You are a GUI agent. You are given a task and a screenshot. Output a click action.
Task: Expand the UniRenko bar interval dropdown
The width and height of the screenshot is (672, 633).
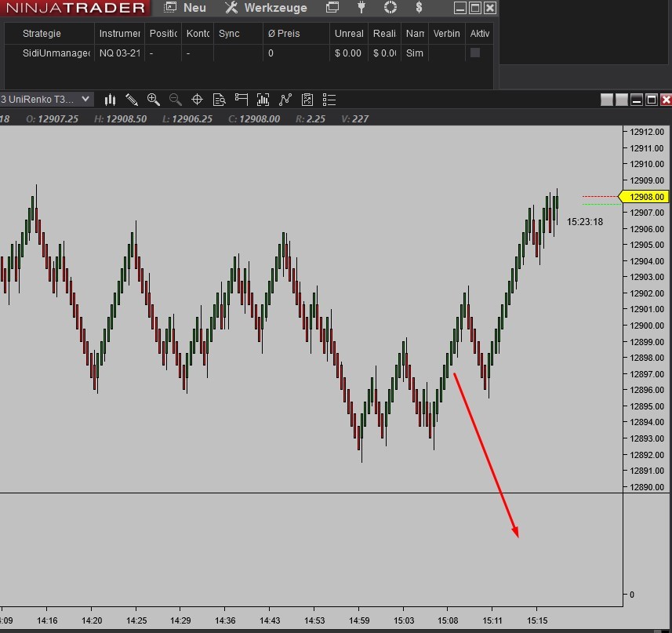point(85,99)
